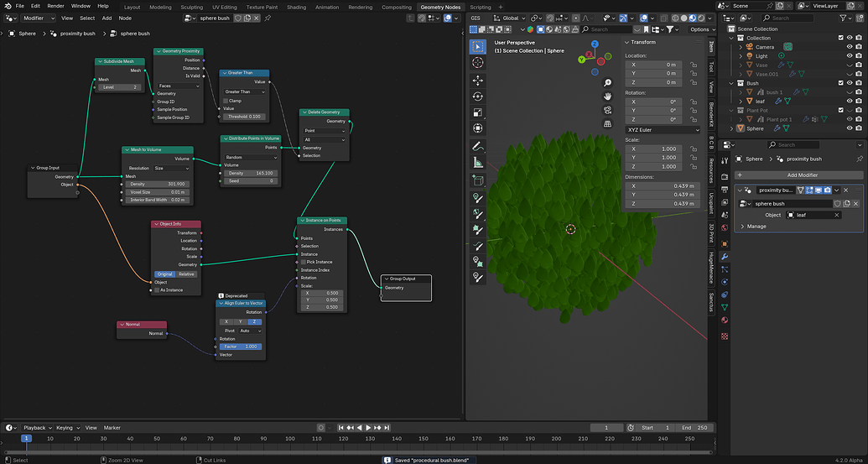Enable Clamp checkbox in Greater Than node
This screenshot has width=868, height=464.
226,101
